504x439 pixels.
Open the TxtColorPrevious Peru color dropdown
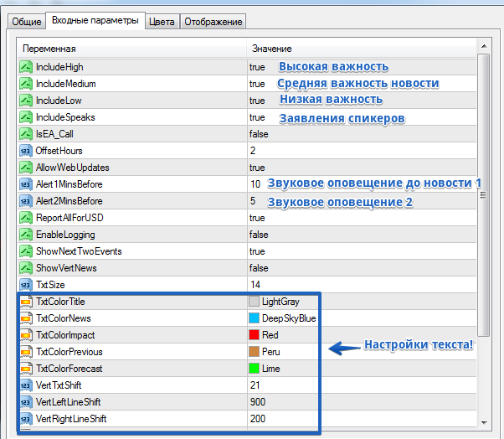270,352
